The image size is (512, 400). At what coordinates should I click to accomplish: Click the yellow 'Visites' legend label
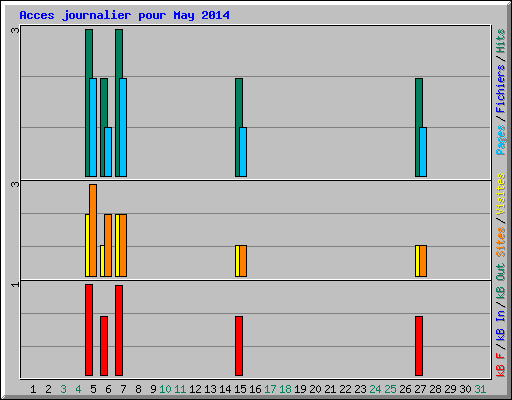[501, 194]
